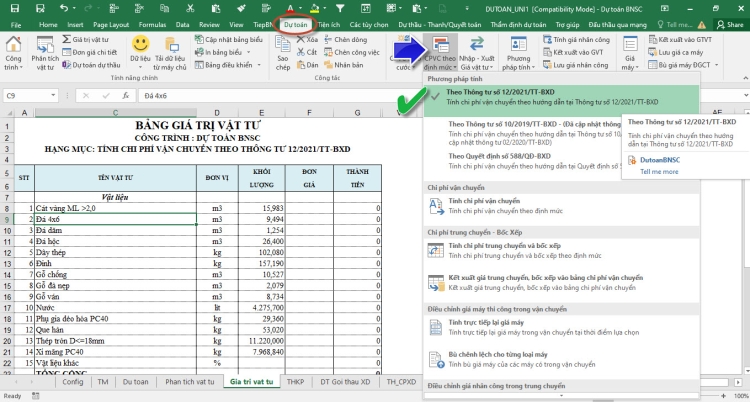Click Tính chi phí vận chuyển icon

[x=436, y=206]
